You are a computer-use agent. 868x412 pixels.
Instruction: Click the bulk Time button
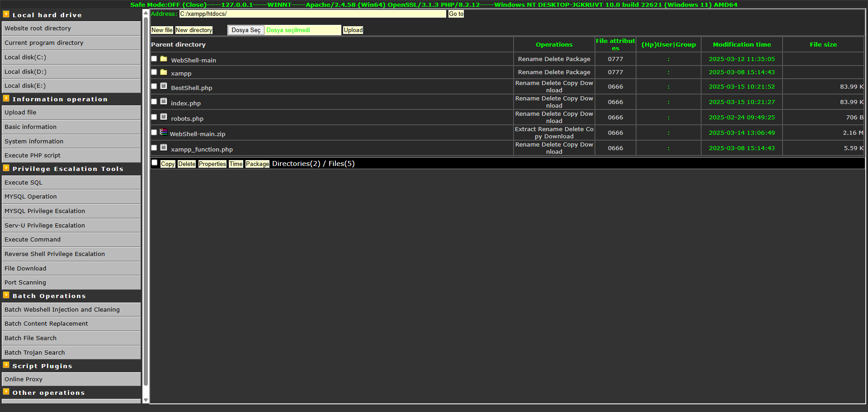pyautogui.click(x=236, y=164)
